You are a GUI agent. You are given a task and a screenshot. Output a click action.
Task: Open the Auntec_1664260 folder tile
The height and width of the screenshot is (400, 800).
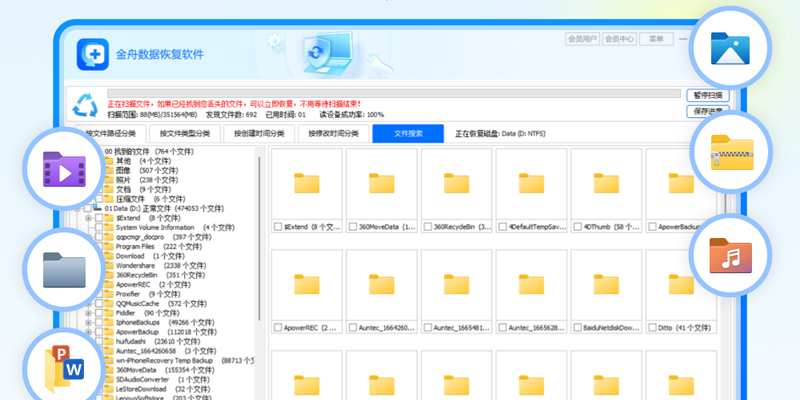point(382,291)
